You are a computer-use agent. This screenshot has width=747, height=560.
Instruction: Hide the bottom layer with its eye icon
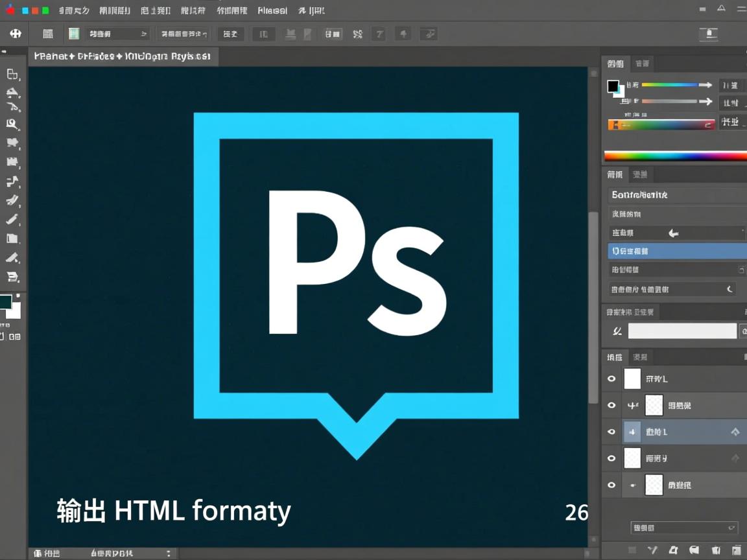pyautogui.click(x=611, y=485)
